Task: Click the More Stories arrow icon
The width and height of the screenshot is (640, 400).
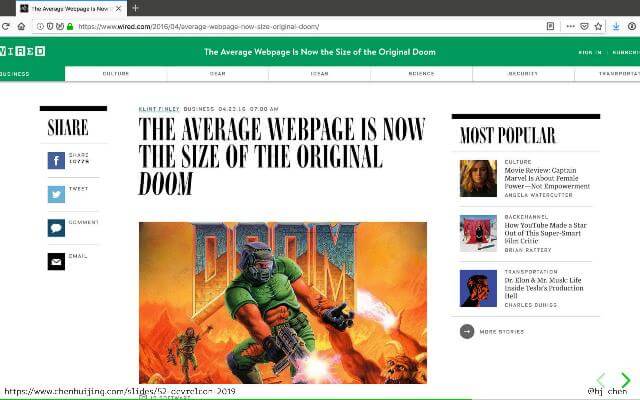Action: pyautogui.click(x=467, y=331)
